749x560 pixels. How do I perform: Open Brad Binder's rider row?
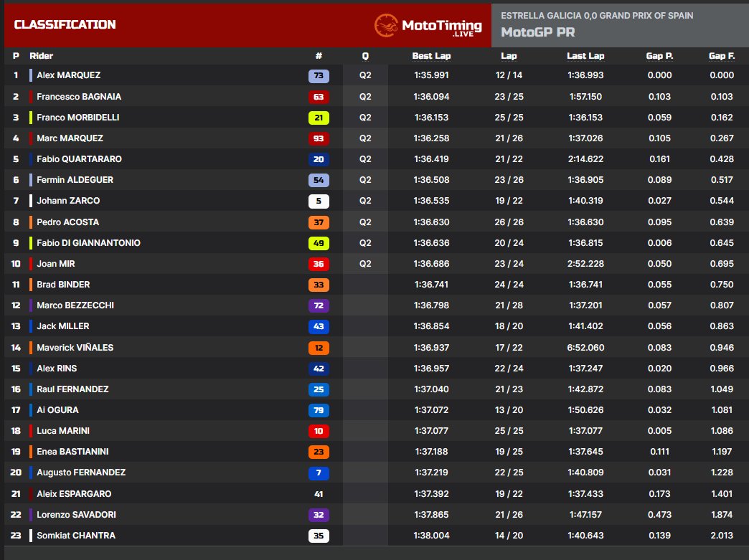click(x=63, y=285)
